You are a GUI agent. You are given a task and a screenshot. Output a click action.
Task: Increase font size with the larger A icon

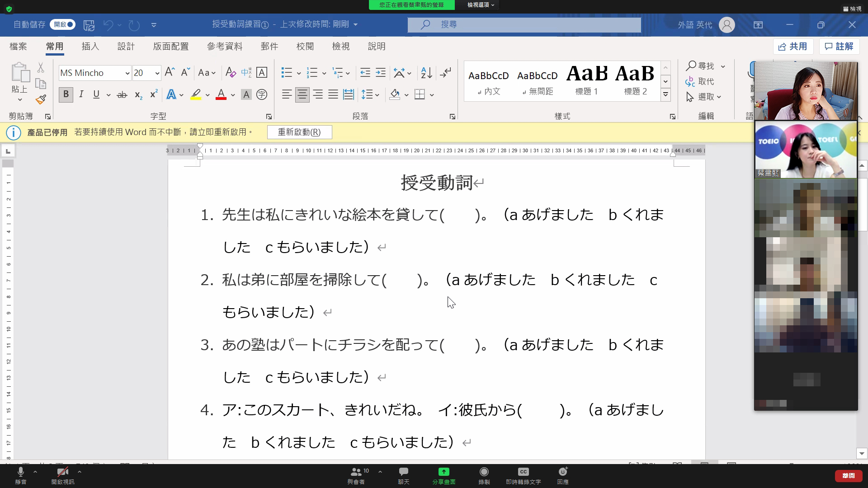(x=170, y=72)
